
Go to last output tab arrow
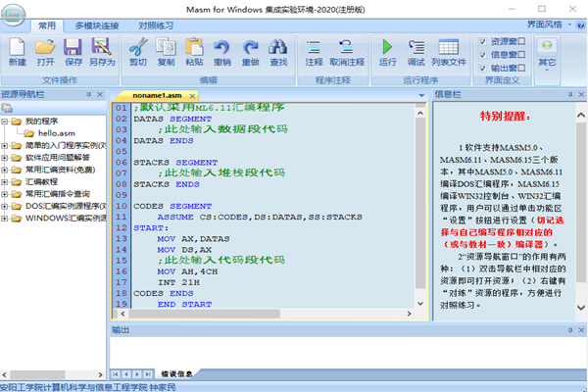coord(148,374)
